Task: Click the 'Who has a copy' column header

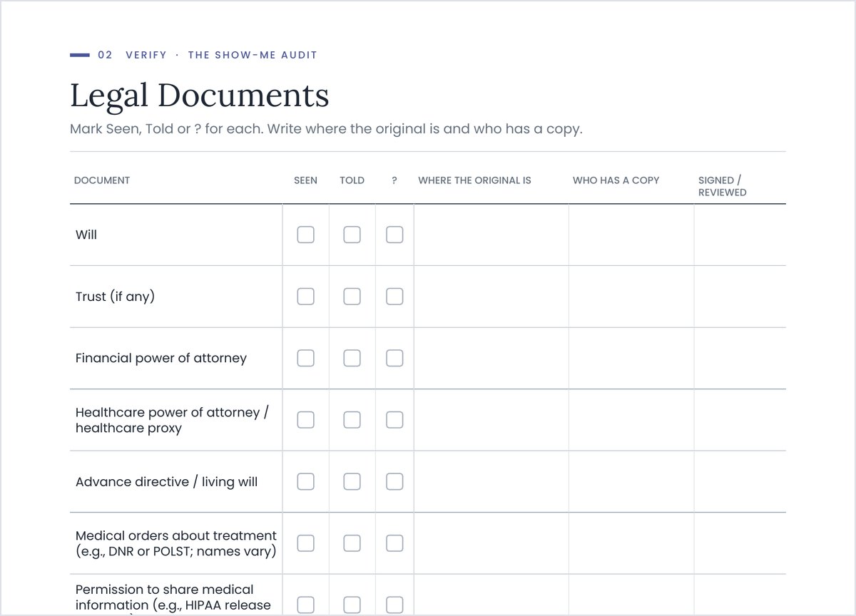Action: pyautogui.click(x=616, y=180)
